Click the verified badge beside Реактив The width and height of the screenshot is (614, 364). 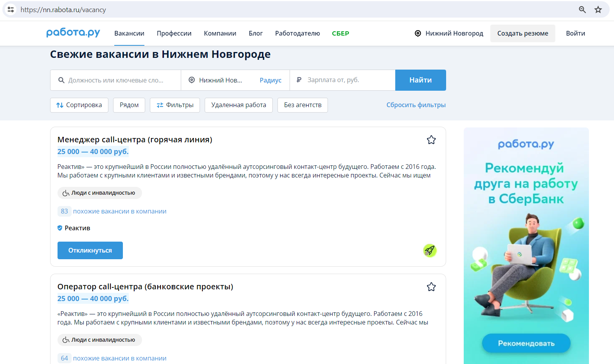[60, 228]
